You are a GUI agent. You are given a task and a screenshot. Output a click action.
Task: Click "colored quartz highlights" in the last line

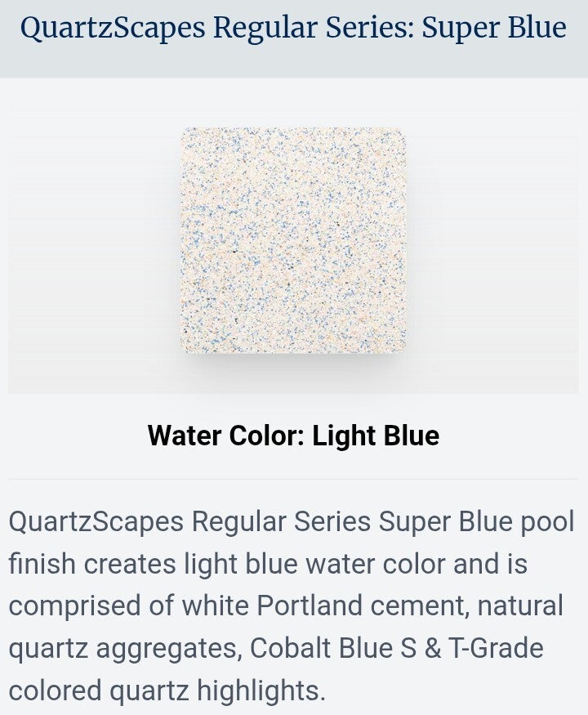coord(167,691)
